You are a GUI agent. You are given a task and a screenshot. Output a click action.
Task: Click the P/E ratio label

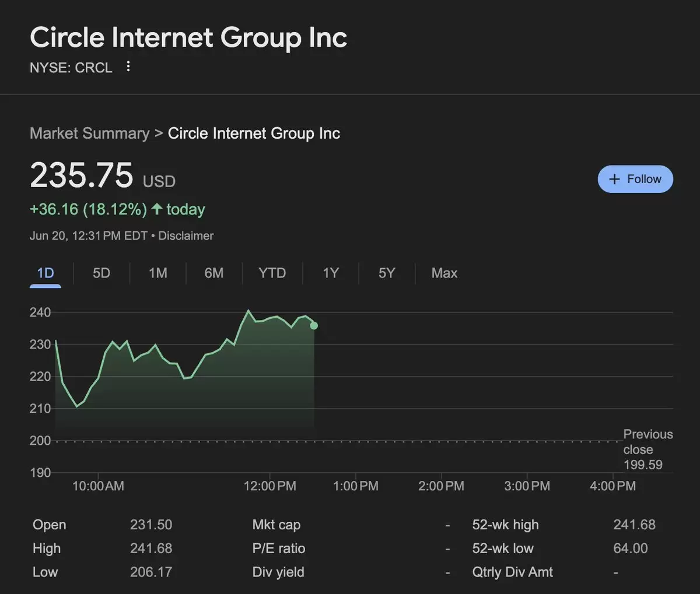pos(279,549)
